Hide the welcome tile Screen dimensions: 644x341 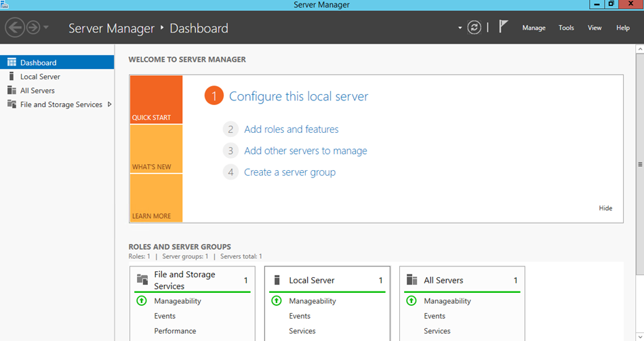(x=605, y=208)
